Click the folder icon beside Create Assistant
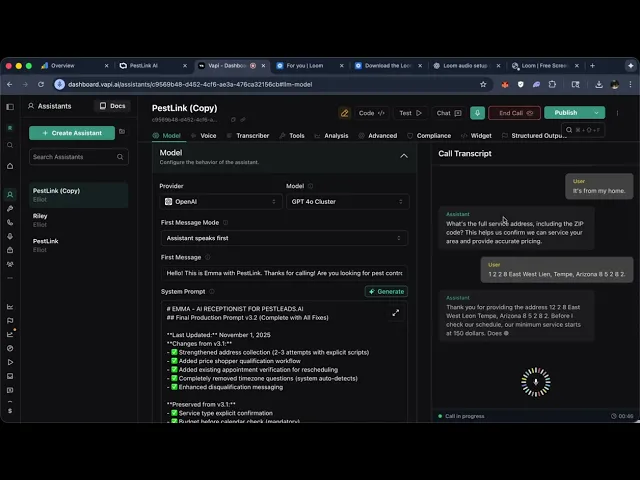 tap(122, 131)
